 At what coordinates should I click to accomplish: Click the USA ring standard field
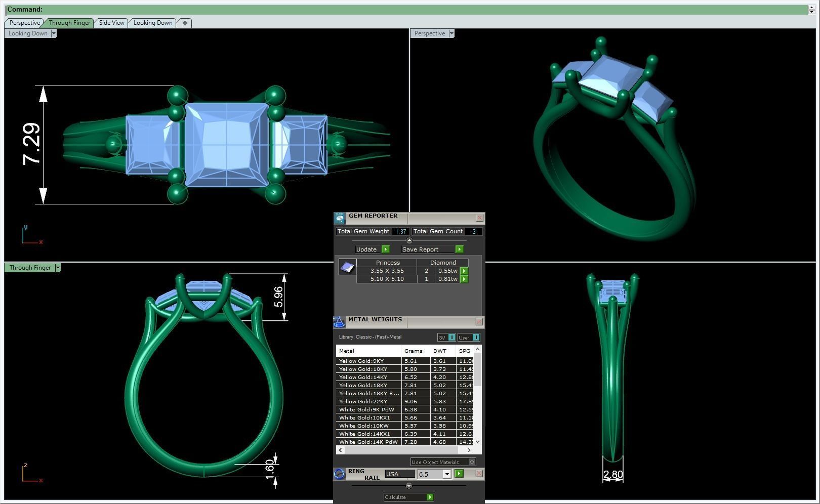tap(399, 474)
